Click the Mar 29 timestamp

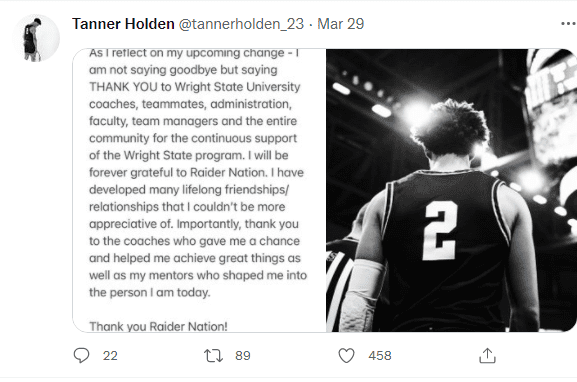[x=341, y=24]
